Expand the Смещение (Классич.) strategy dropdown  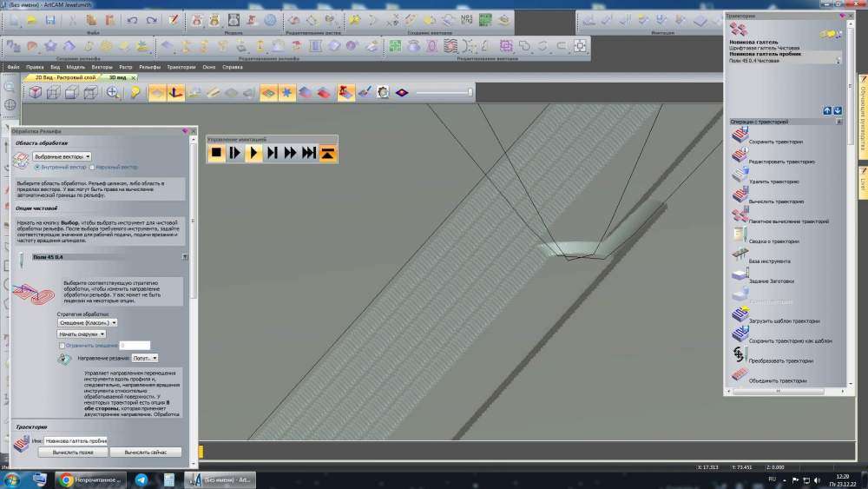point(87,322)
